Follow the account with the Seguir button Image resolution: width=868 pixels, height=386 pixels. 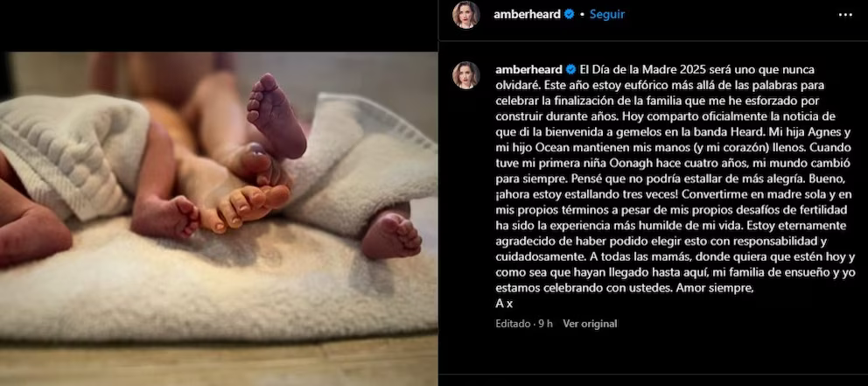606,15
